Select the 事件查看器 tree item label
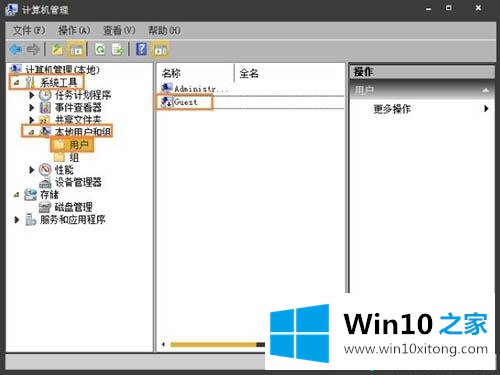500x375 pixels. click(78, 107)
